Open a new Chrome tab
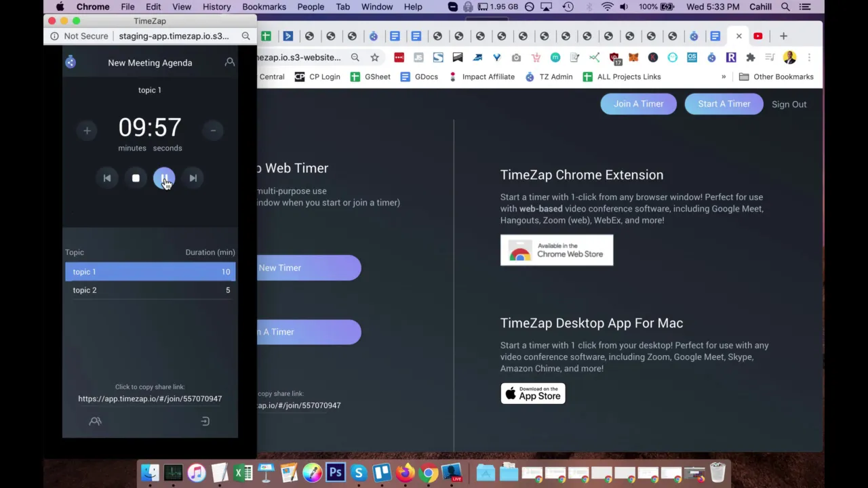 (783, 36)
